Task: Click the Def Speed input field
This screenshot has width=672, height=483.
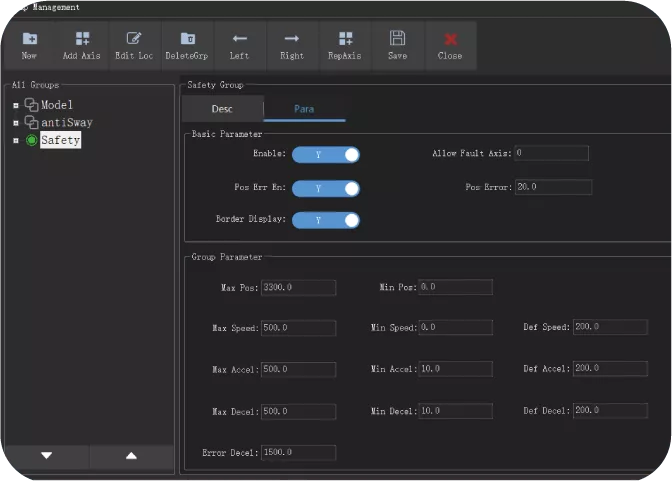Action: (x=610, y=327)
